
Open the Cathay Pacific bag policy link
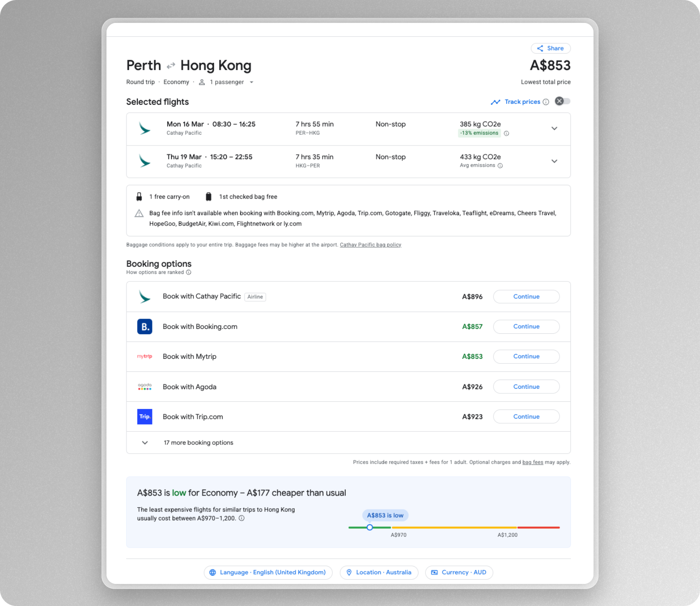click(x=370, y=245)
